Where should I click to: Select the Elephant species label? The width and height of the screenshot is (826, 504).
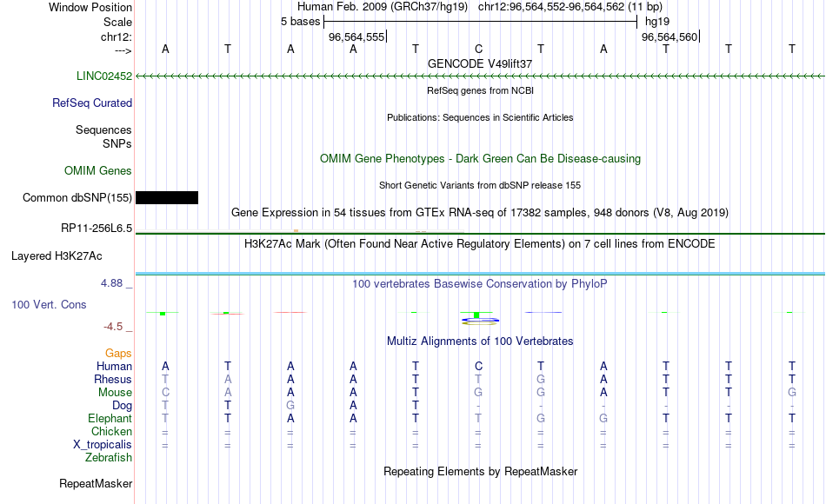pos(110,418)
